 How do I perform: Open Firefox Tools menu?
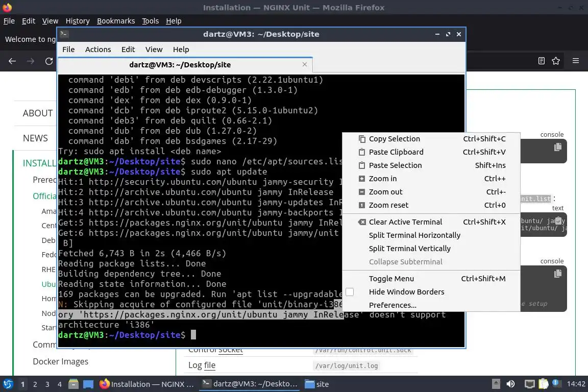coord(151,21)
